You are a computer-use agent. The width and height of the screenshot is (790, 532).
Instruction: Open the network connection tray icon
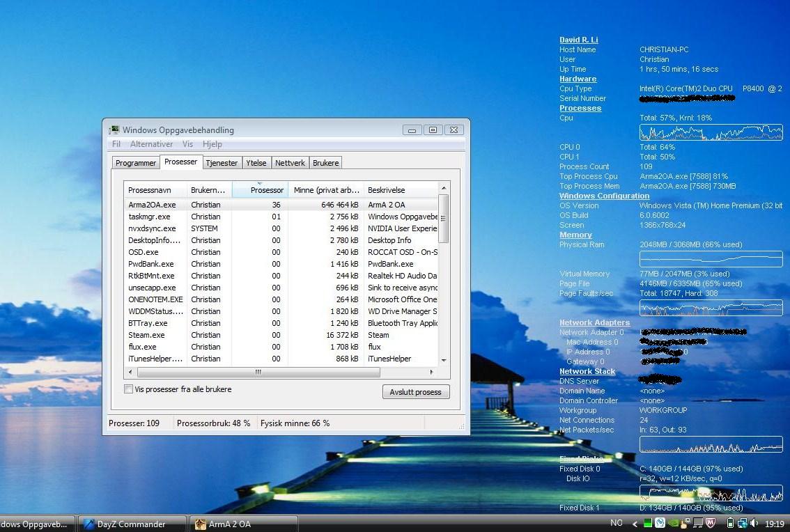[x=743, y=523]
